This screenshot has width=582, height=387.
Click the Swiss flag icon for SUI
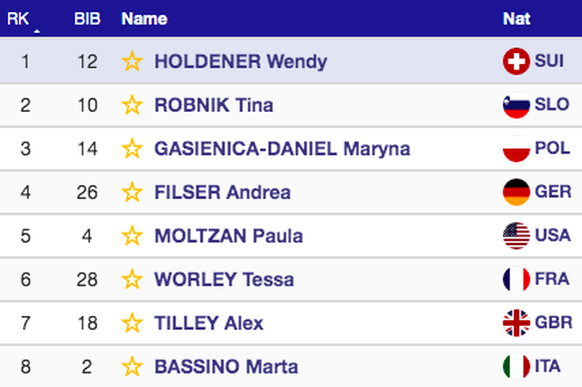(x=516, y=61)
